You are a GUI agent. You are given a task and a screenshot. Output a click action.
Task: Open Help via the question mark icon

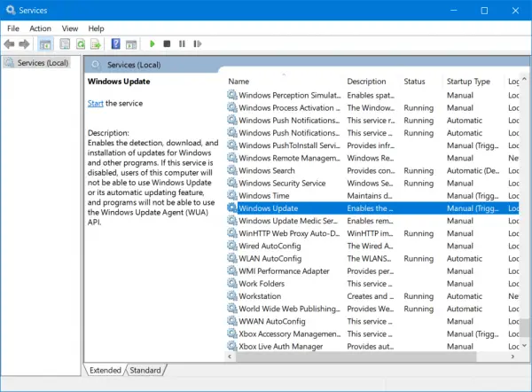(x=115, y=43)
